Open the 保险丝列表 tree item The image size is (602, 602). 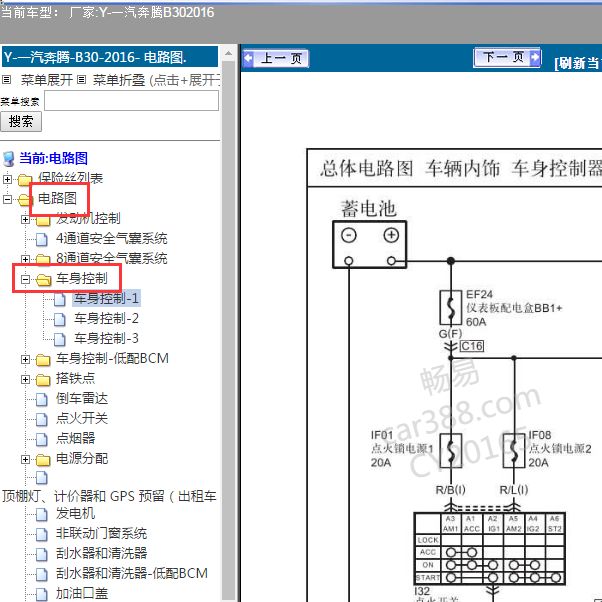70,178
